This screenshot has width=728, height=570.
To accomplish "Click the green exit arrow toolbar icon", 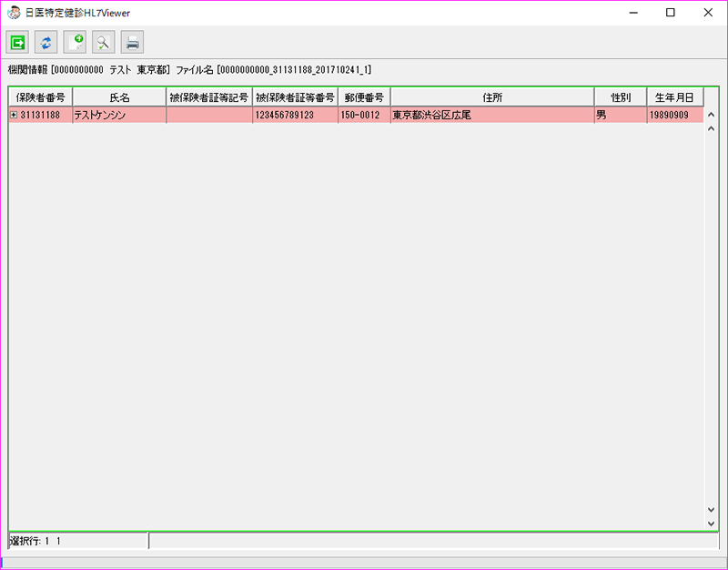I will click(17, 42).
